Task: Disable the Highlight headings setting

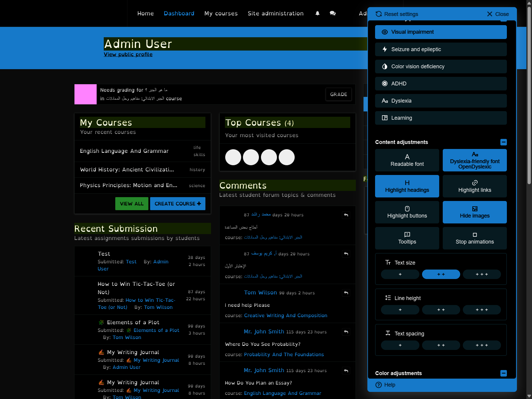Action: pyautogui.click(x=407, y=186)
